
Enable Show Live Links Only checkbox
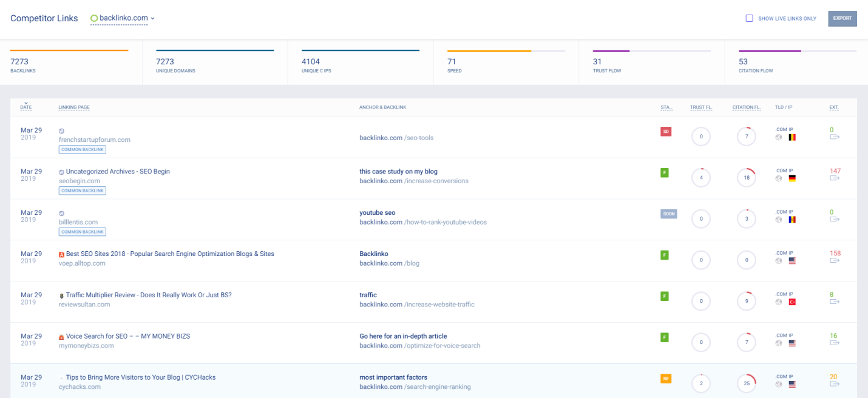tap(750, 18)
